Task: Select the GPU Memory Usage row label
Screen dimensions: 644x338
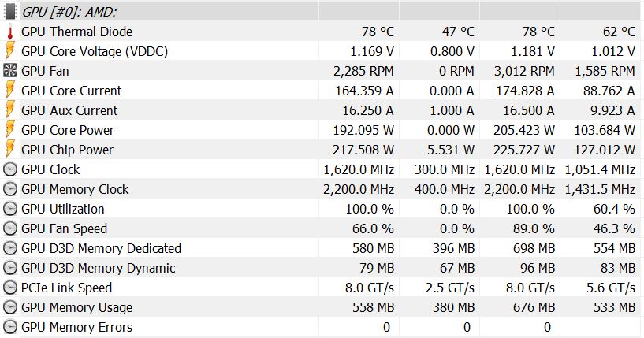Action: [x=76, y=307]
